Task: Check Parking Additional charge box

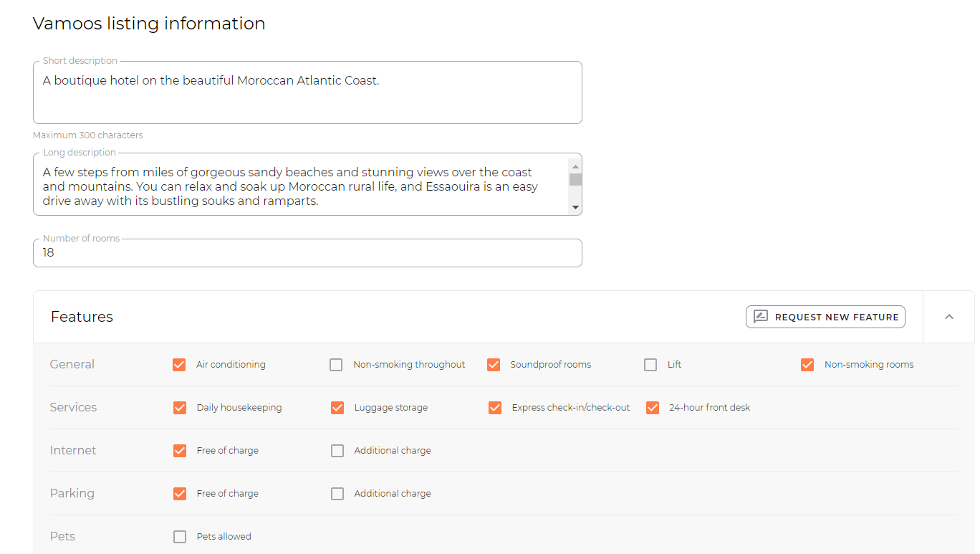Action: 337,494
